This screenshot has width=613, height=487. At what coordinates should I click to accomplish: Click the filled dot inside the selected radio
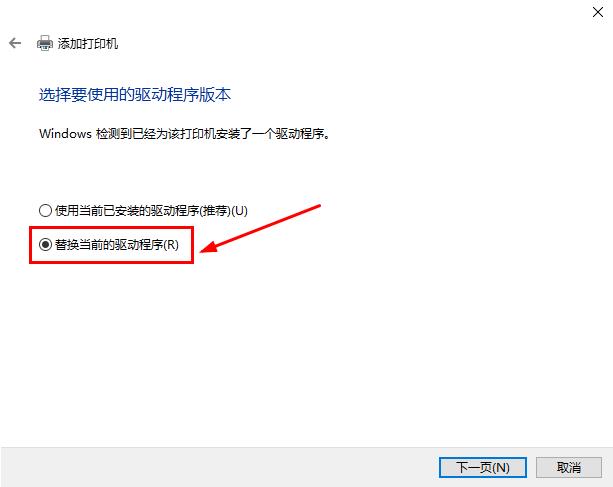click(45, 245)
